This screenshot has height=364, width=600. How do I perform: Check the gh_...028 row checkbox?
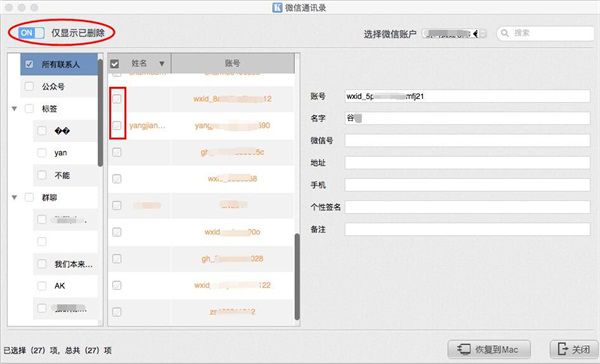coord(117,259)
